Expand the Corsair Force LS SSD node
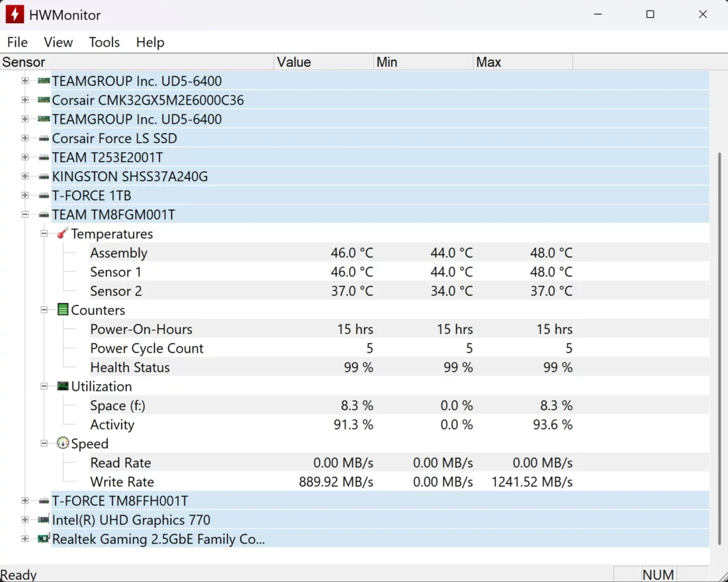This screenshot has width=728, height=582. click(x=25, y=138)
